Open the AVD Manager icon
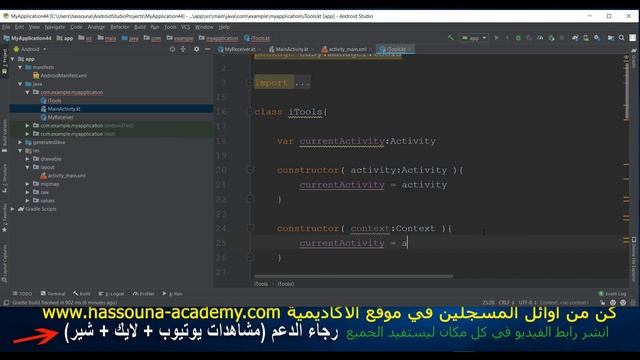Viewport: 640px width, 360px height. pos(586,38)
